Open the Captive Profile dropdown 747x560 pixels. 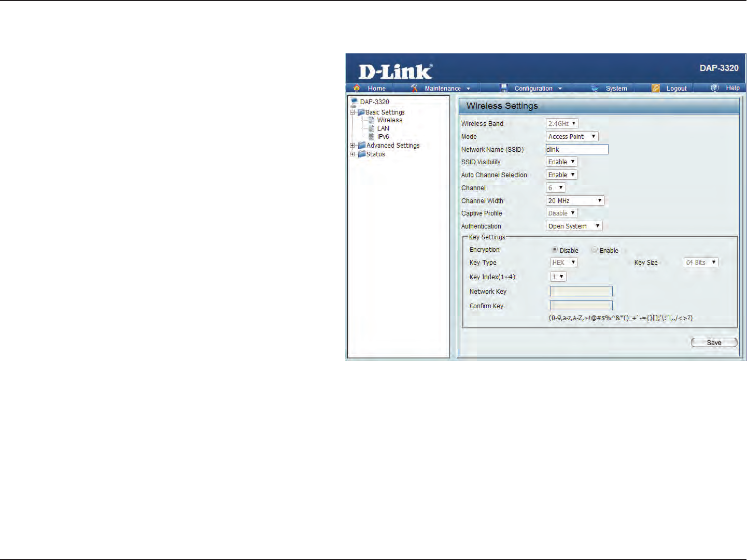561,213
